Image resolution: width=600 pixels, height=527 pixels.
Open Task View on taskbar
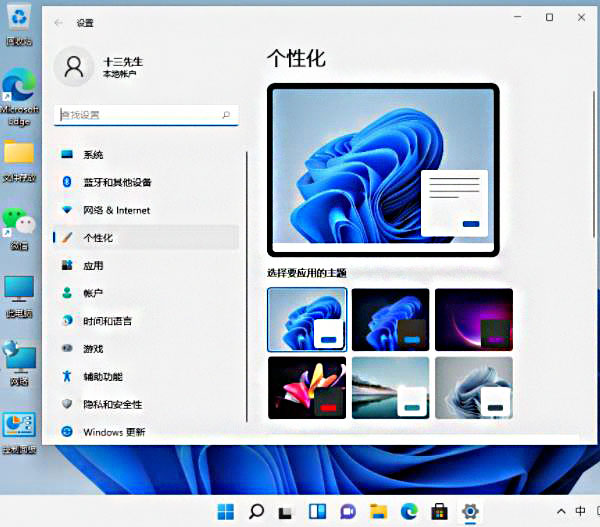point(285,512)
